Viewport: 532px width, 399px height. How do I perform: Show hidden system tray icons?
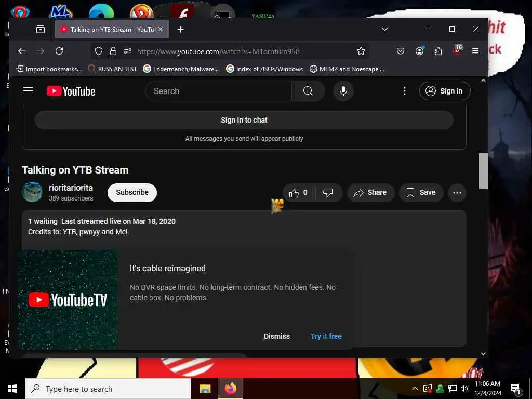(415, 389)
